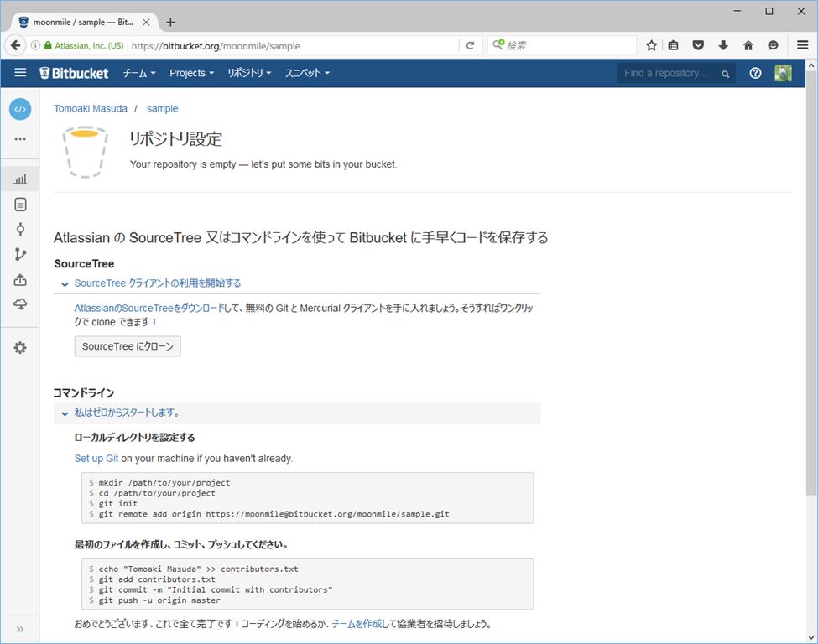Click the Pull requests upload icon
Viewport: 818px width, 644px height.
click(x=20, y=280)
